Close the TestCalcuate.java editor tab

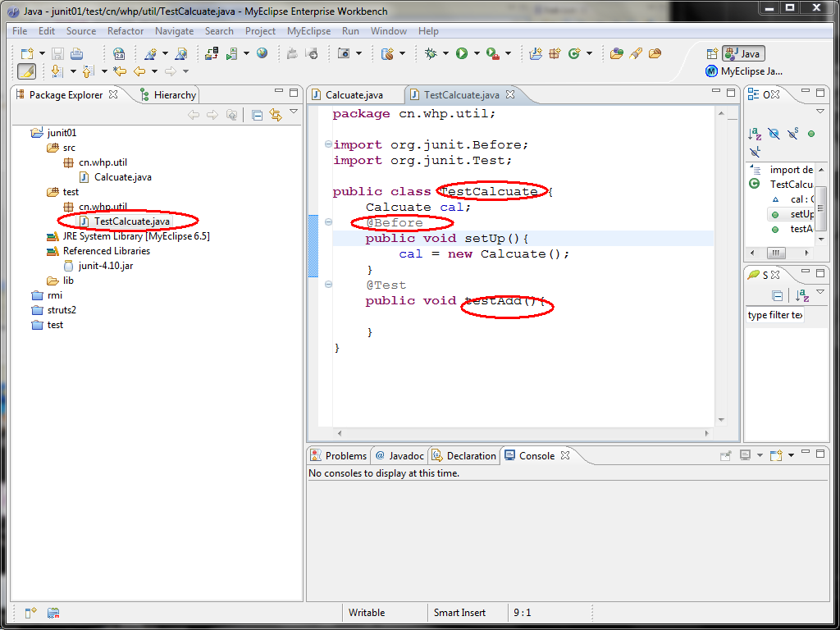click(510, 94)
